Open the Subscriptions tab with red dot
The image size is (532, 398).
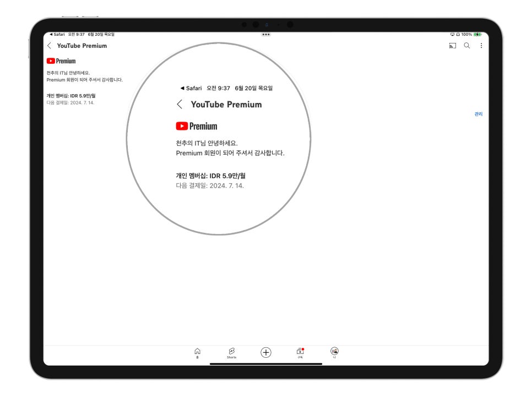[300, 352]
